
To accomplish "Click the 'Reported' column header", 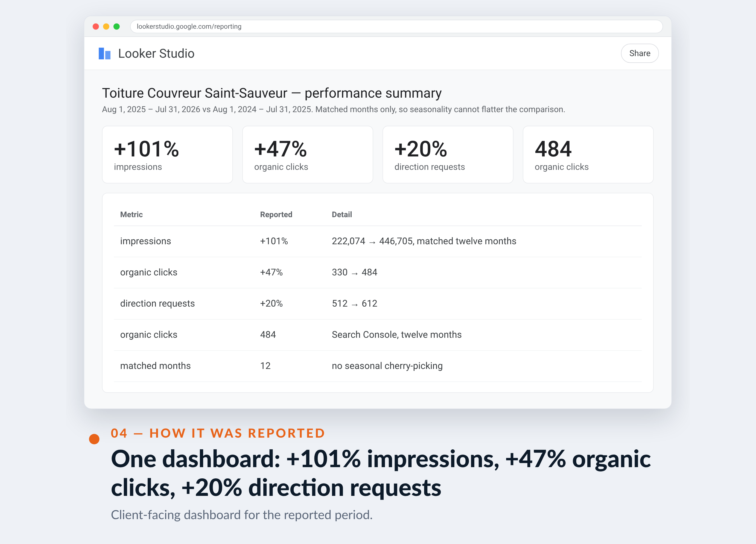I will pyautogui.click(x=276, y=214).
